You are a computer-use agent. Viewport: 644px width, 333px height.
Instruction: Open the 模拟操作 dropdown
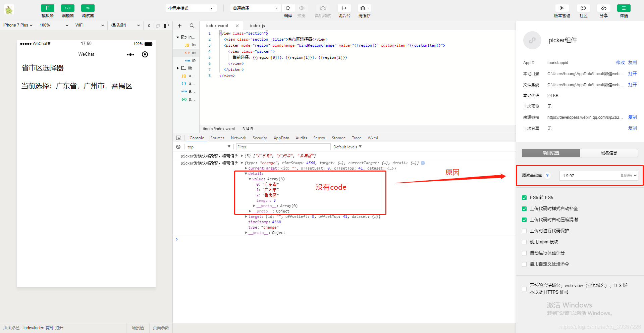(x=125, y=25)
